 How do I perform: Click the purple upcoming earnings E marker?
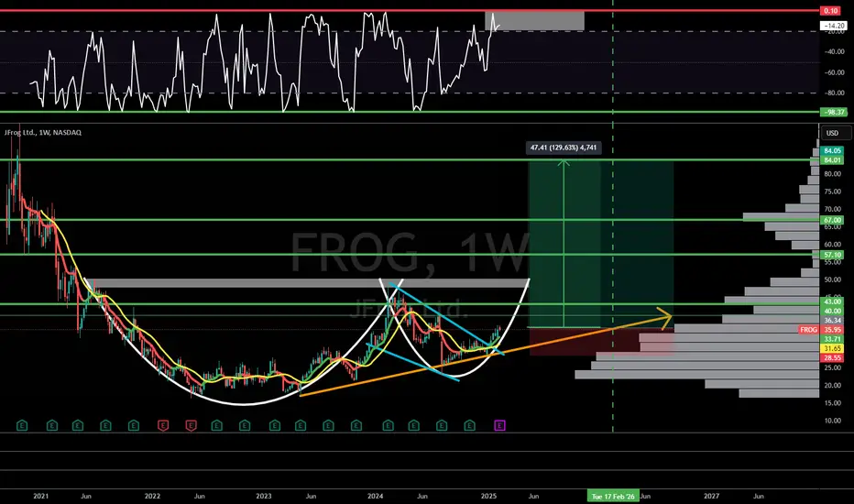[499, 425]
